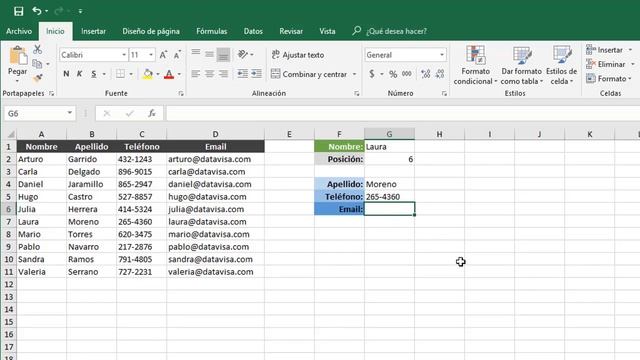Viewport: 640px width, 360px height.
Task: Toggle bold formatting (N)
Action: (x=66, y=74)
